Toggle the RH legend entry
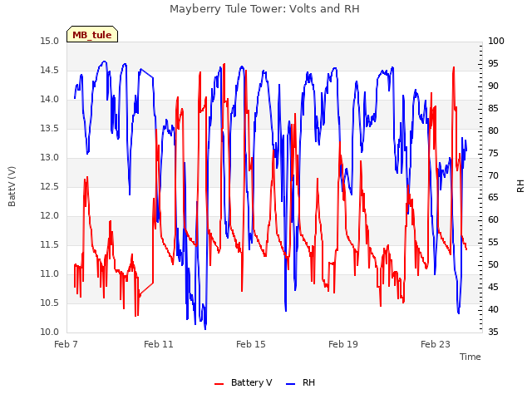 coord(300,382)
